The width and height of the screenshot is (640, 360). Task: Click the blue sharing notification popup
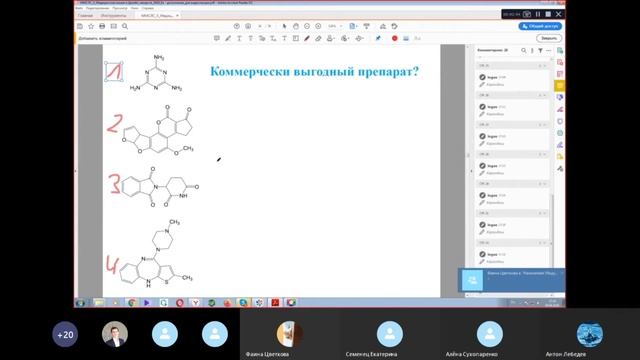click(x=511, y=280)
